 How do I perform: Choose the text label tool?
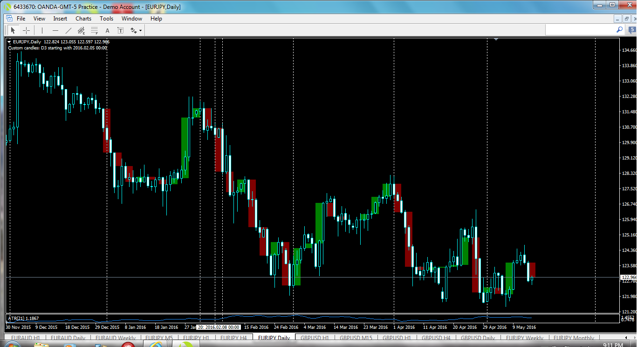pyautogui.click(x=120, y=30)
